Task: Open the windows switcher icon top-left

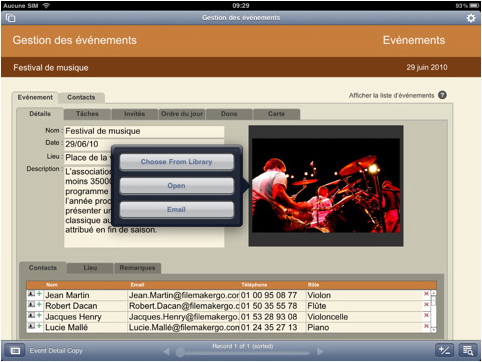Action: (x=10, y=18)
